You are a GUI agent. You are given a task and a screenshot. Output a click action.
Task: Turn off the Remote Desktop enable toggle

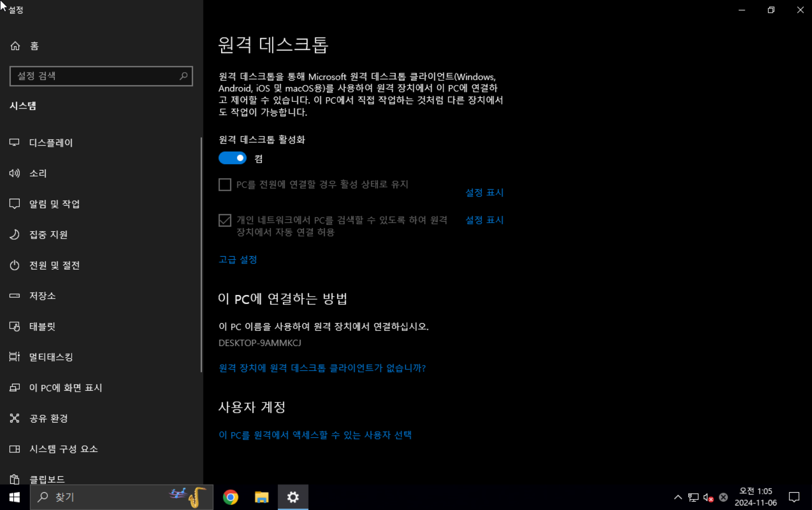[232, 158]
